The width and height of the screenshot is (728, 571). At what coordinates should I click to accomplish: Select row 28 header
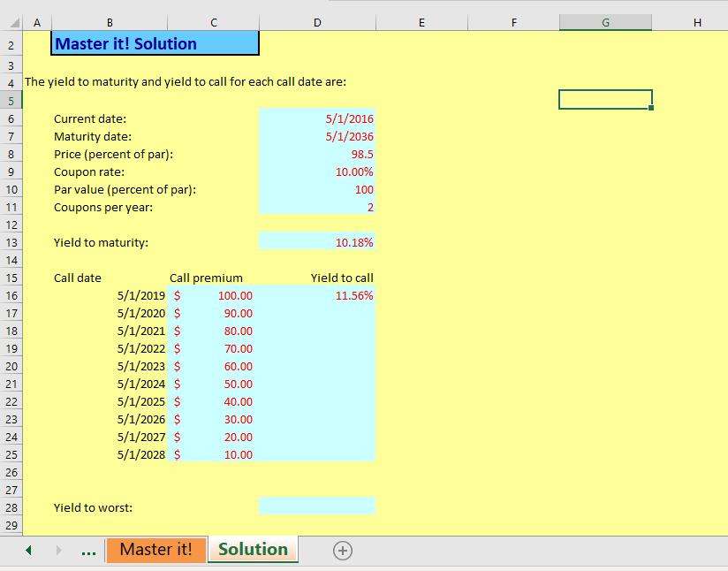[11, 507]
